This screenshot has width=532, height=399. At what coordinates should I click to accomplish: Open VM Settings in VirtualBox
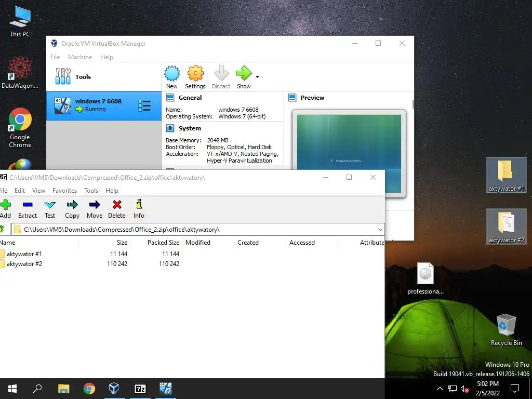point(195,77)
